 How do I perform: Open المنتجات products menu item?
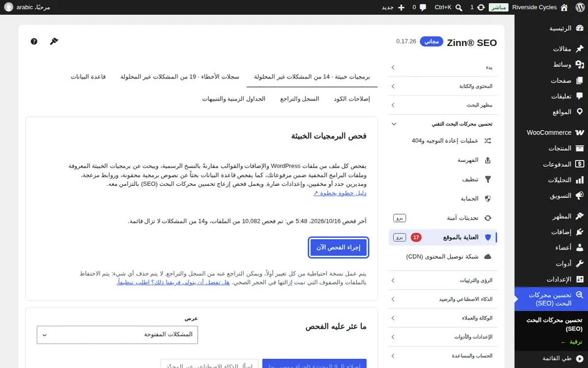tap(551, 148)
